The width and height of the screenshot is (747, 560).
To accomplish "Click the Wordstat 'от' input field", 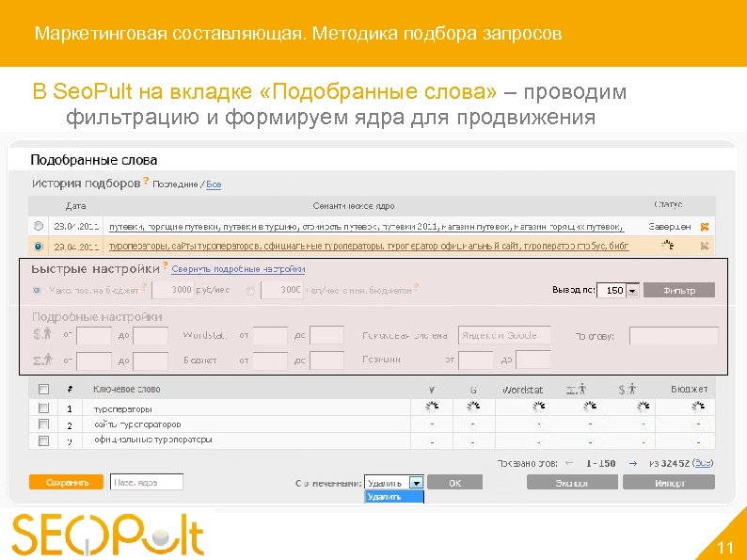I will point(270,335).
